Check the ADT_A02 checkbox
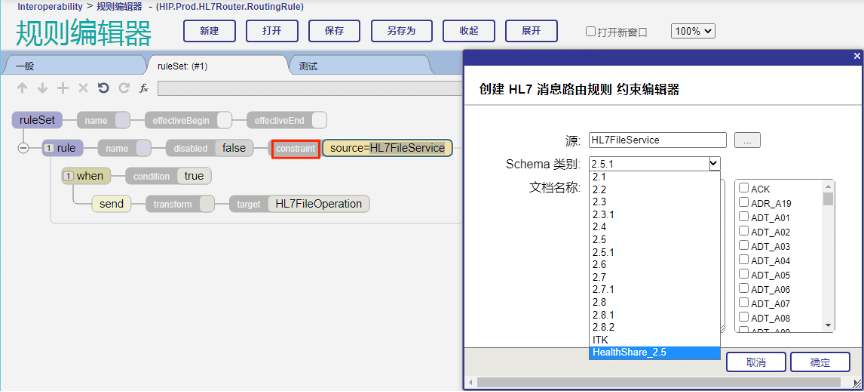Viewport: 864px width, 392px height. pos(743,231)
